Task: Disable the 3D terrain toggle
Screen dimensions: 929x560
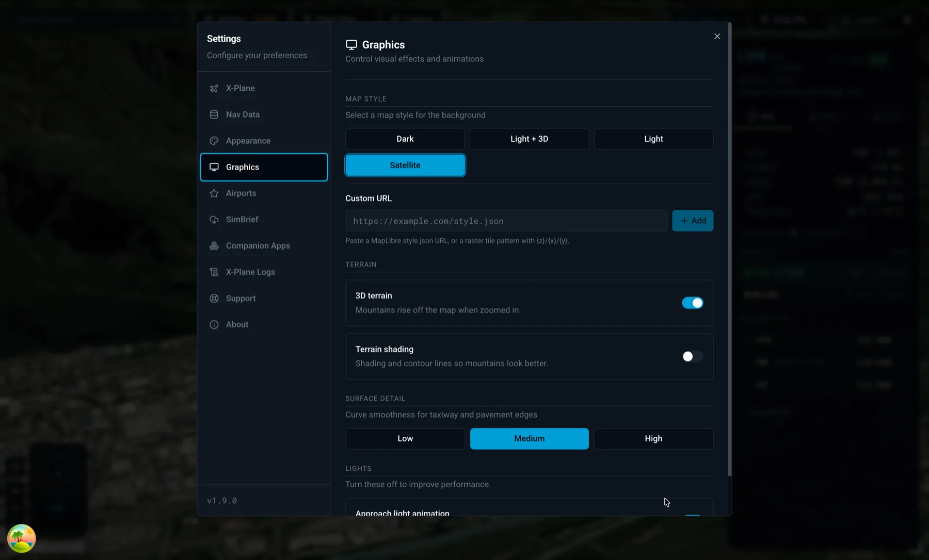Action: [x=692, y=303]
